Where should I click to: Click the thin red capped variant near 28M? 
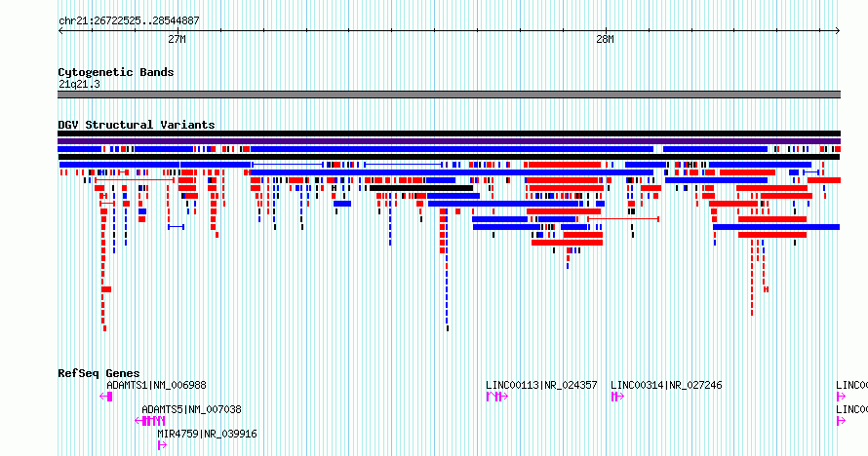623,219
